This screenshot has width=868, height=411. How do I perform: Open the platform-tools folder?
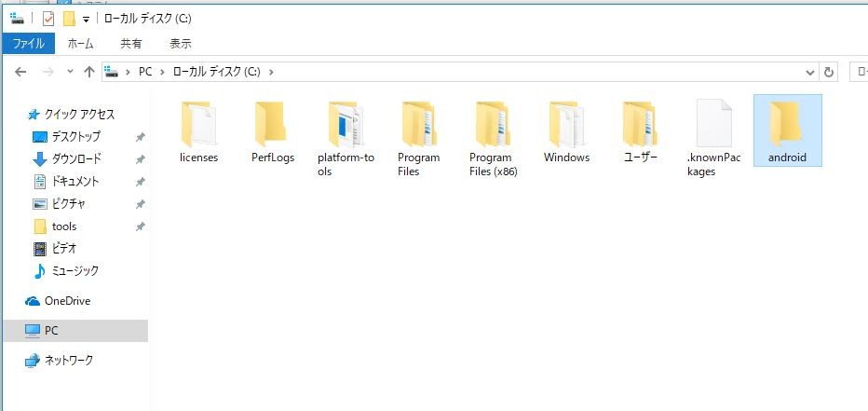[x=346, y=140]
